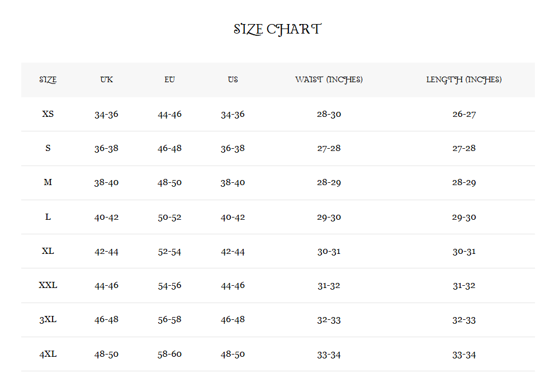
Task: Click length value 33-34 in 4XL row
Action: click(463, 354)
